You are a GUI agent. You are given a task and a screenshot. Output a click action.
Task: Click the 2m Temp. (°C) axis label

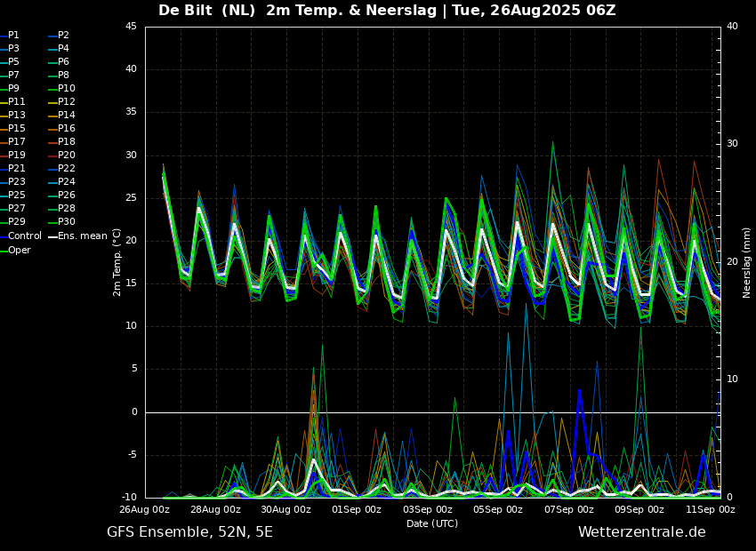pos(117,262)
